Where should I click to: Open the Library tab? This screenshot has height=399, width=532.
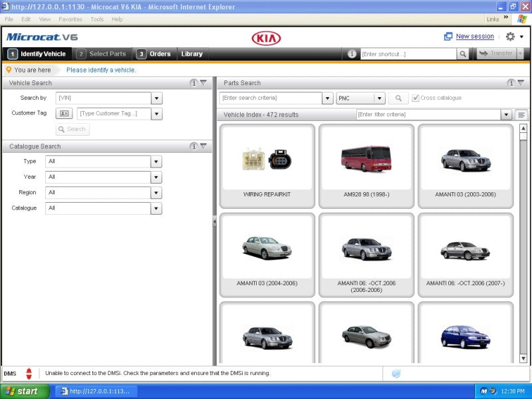(192, 53)
